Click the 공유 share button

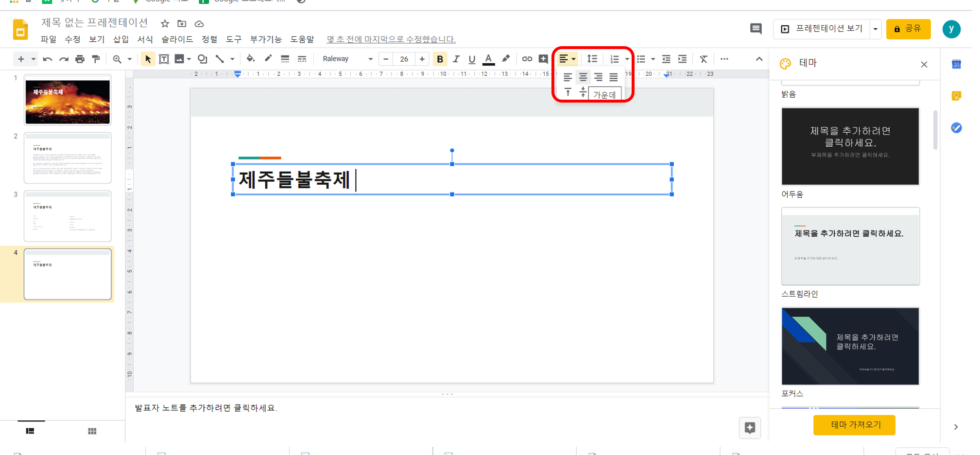point(908,29)
